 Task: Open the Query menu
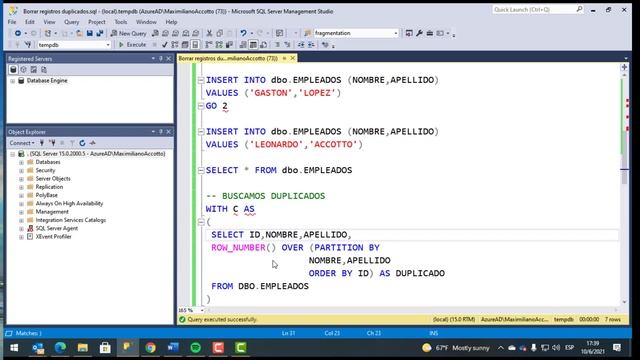pos(71,22)
